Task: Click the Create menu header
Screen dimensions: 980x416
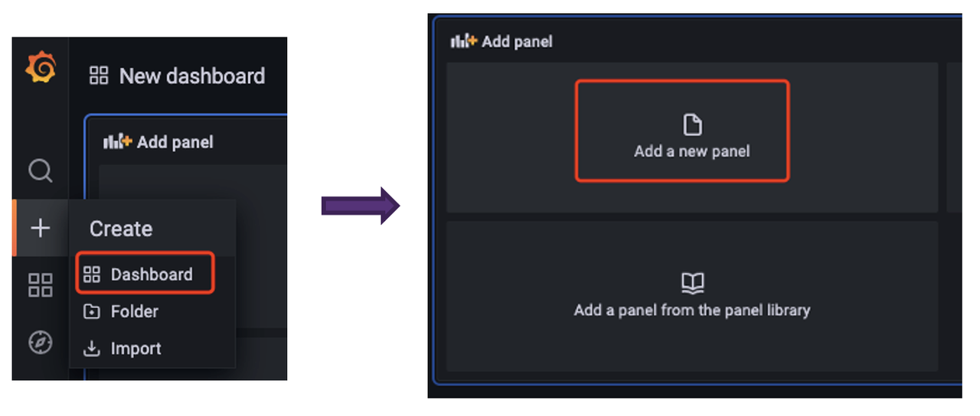Action: [x=121, y=229]
